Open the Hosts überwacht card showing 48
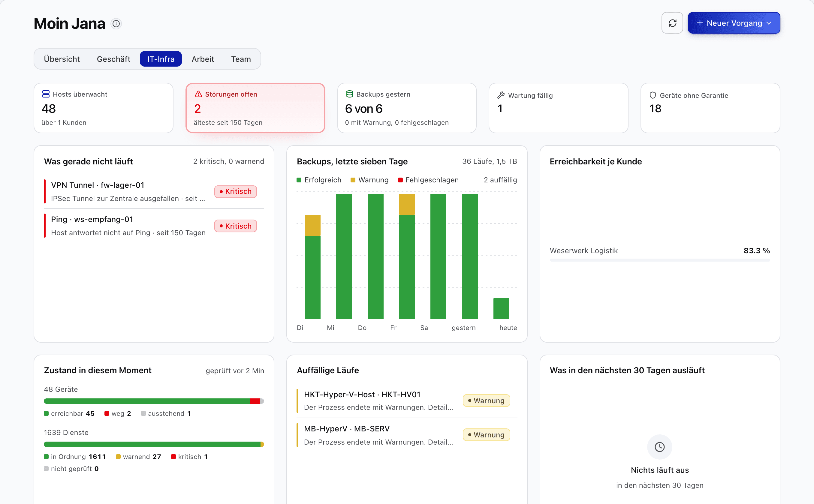Screen dimensions: 814x504 pyautogui.click(x=103, y=108)
